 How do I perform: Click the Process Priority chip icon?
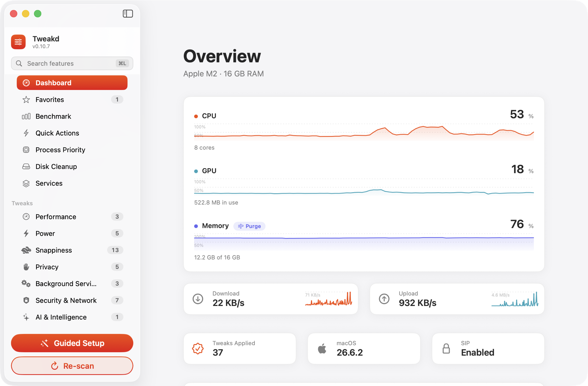[26, 150]
